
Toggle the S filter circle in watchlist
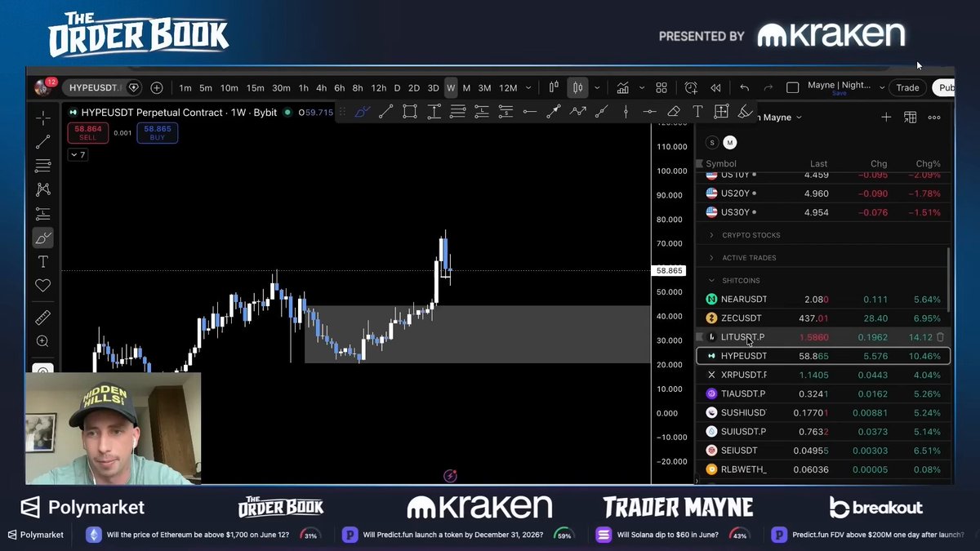click(x=712, y=143)
